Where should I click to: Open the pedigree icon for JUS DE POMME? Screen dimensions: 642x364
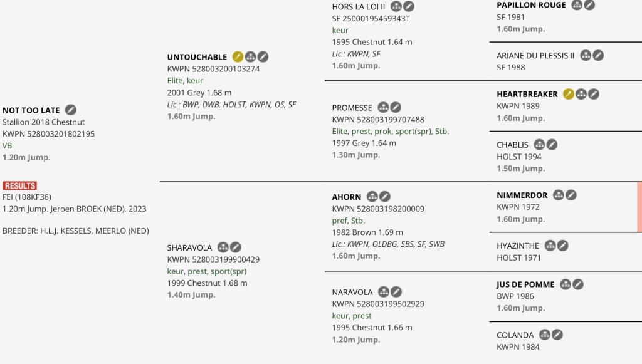pos(566,284)
